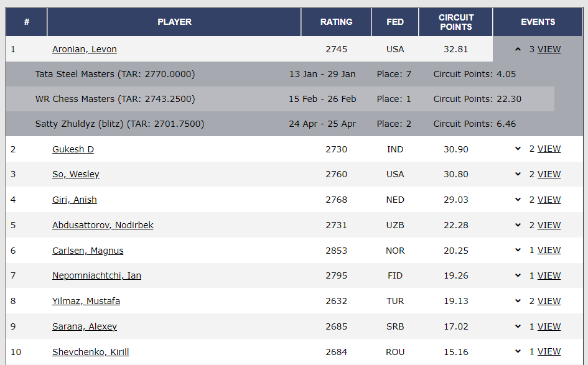Click VIEW link in Gukesh D's row

549,149
